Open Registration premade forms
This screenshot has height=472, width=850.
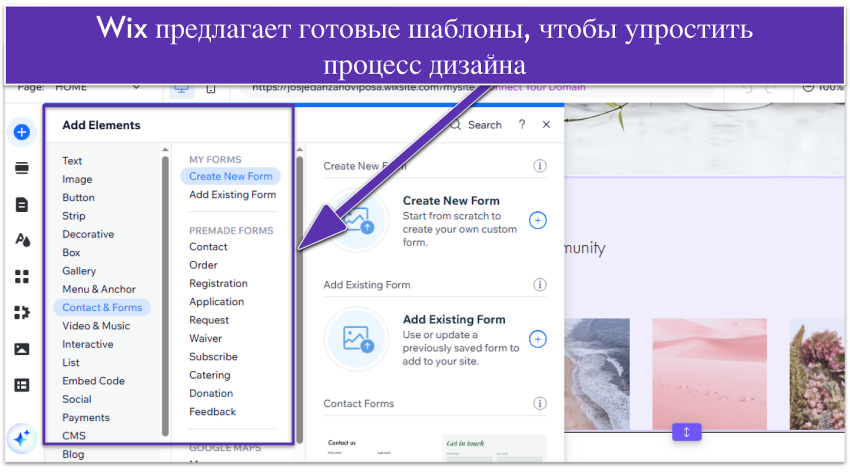pyautogui.click(x=218, y=283)
